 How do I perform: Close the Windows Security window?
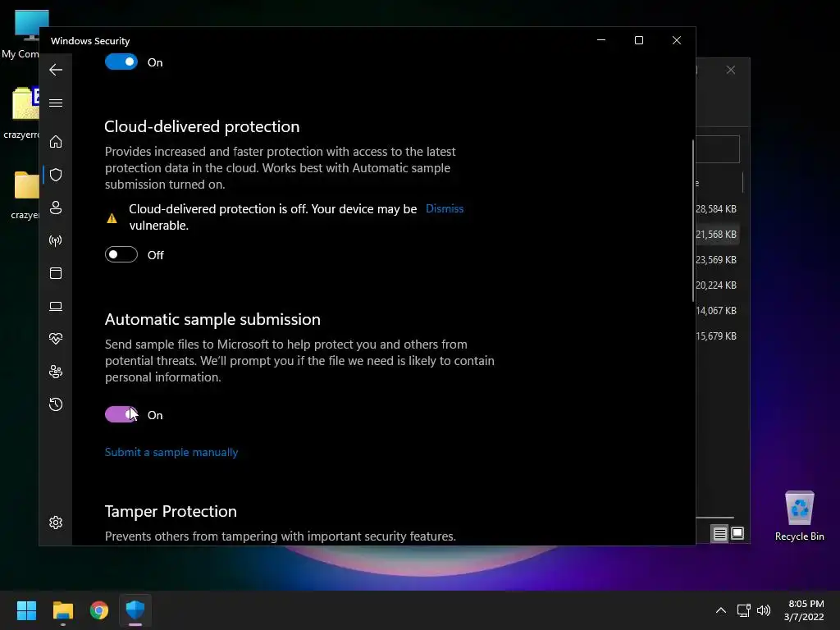point(677,40)
